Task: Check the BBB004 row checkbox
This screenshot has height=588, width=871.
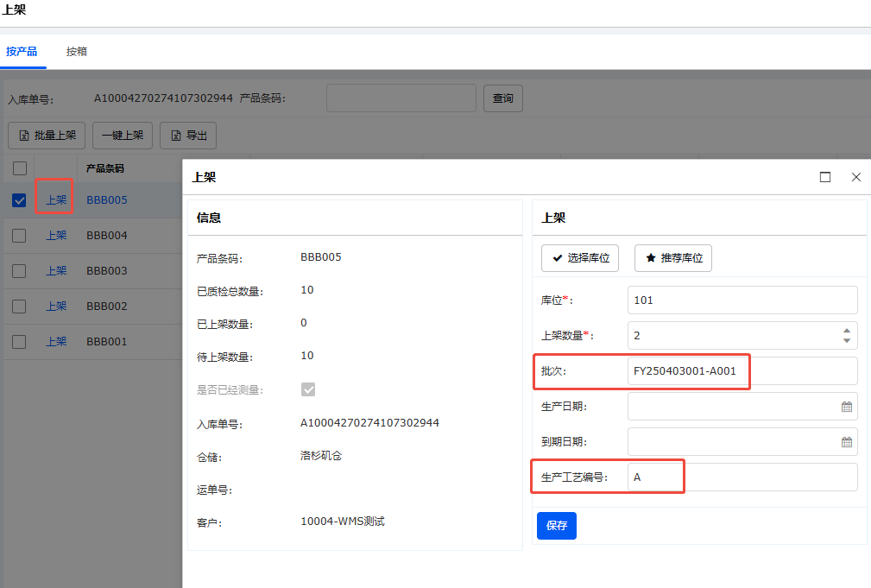Action: (20, 236)
